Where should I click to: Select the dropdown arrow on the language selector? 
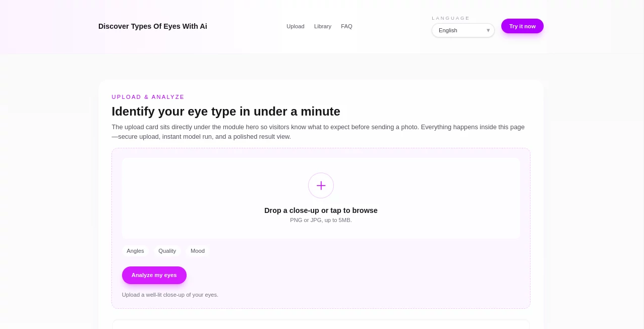tap(488, 30)
